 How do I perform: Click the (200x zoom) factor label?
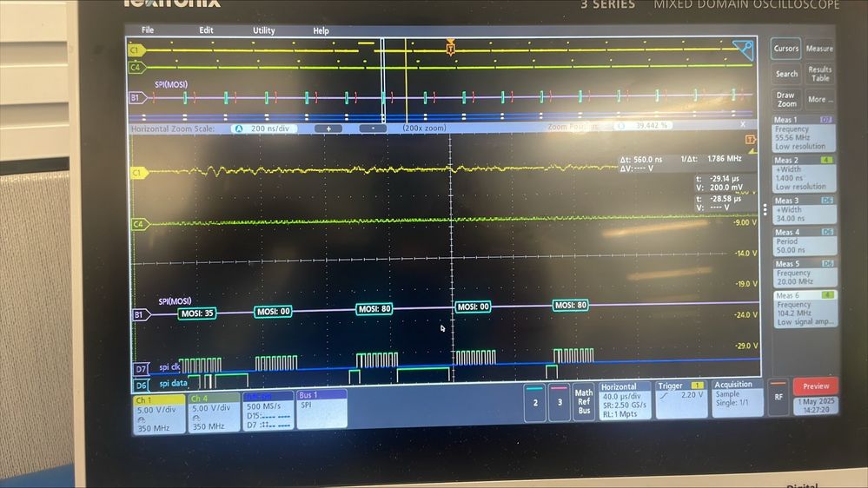coord(424,128)
